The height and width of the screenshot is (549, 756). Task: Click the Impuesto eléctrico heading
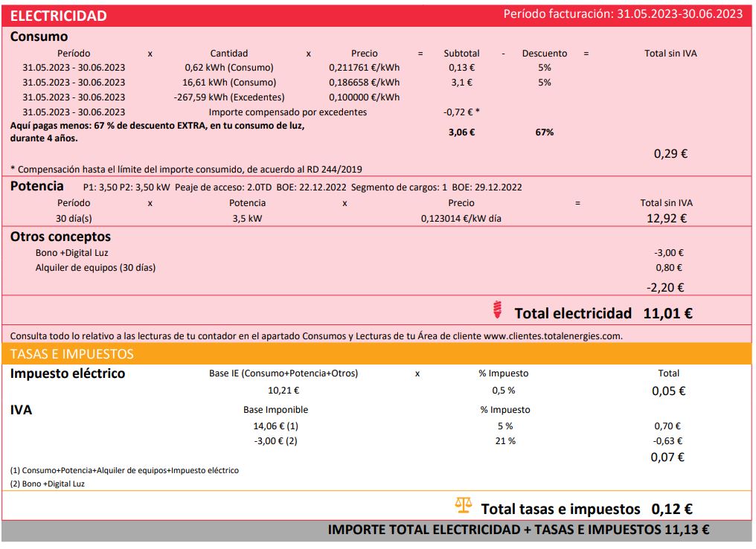point(68,373)
